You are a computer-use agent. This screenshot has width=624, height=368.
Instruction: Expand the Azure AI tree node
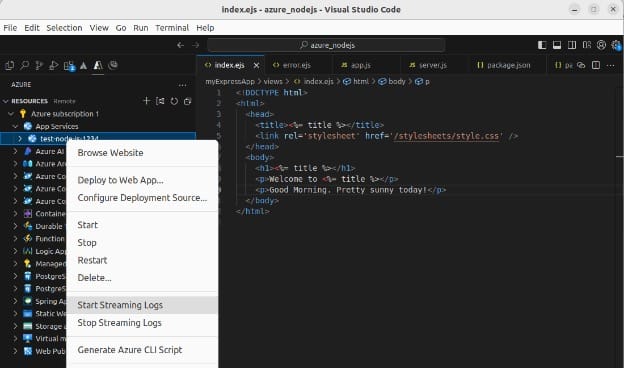coord(15,151)
